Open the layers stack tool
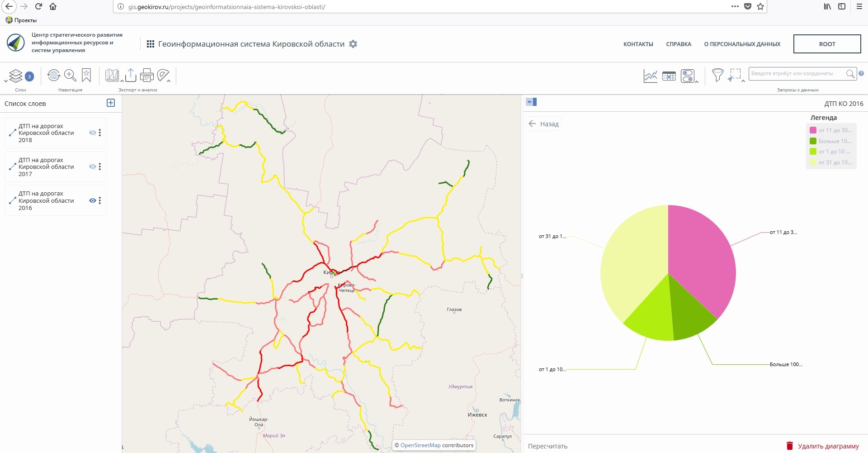The image size is (868, 453). (16, 76)
